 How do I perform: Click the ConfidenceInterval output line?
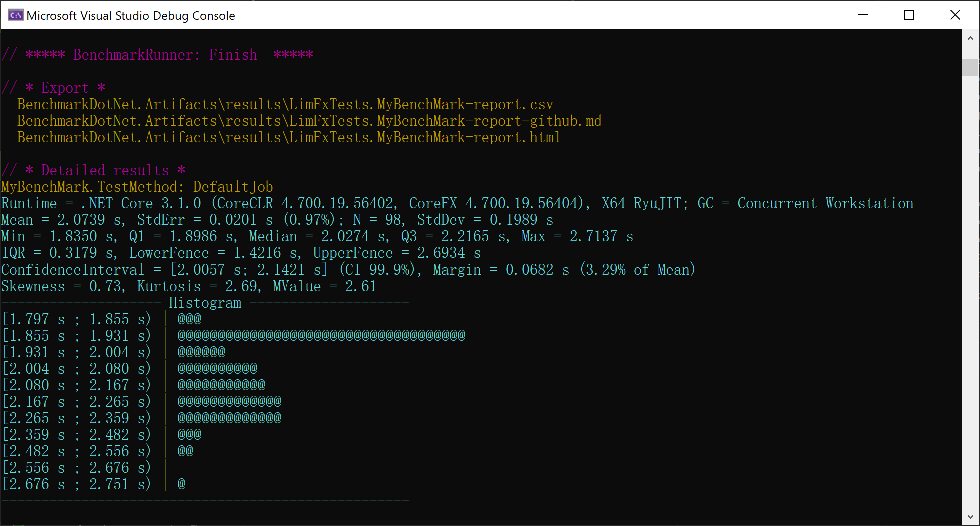[348, 270]
